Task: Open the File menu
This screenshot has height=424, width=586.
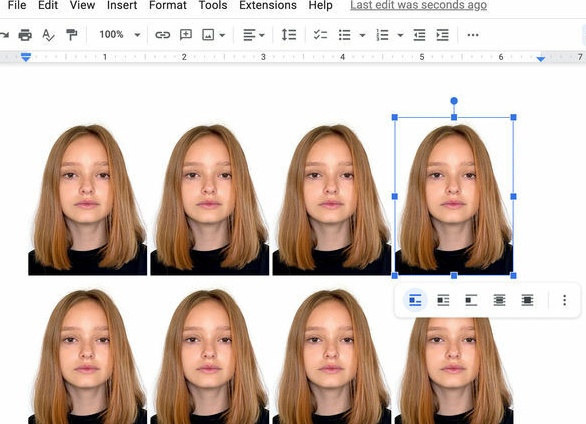Action: tap(17, 5)
